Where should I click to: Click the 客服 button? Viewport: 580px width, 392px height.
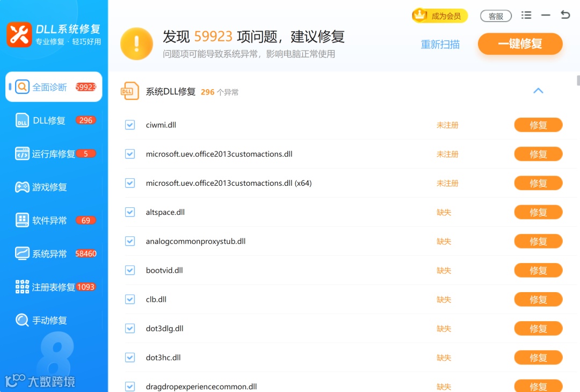pyautogui.click(x=496, y=16)
